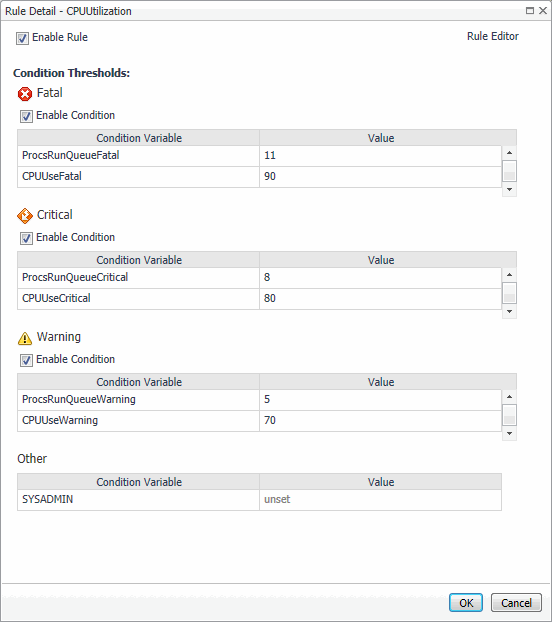
Task: Click Warning table scroll down arrow
Action: point(509,434)
